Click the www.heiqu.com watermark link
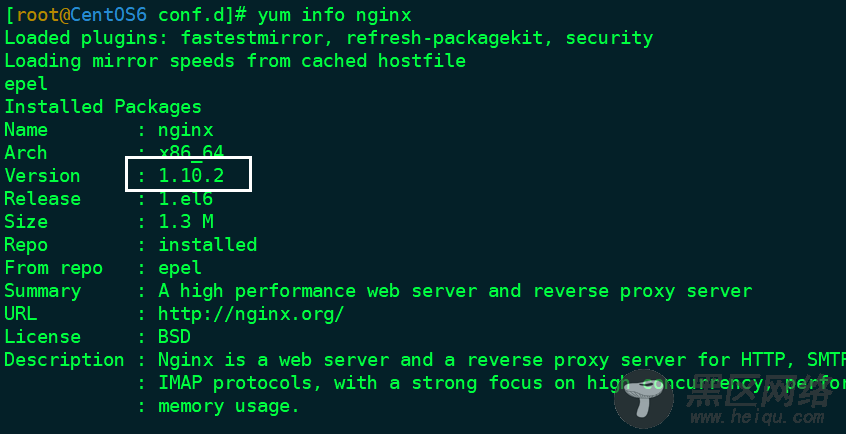Screen dimensions: 846x434 [x=757, y=417]
